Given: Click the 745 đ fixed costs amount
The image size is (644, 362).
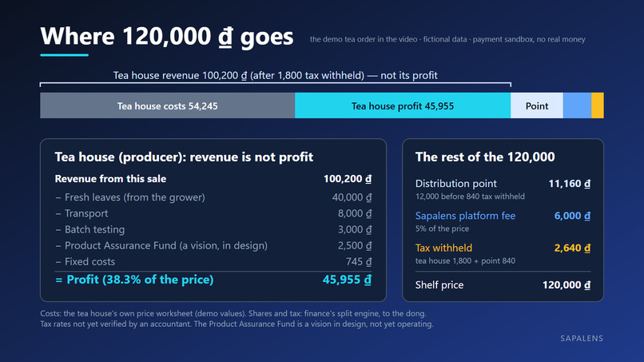Looking at the screenshot, I should 359,261.
